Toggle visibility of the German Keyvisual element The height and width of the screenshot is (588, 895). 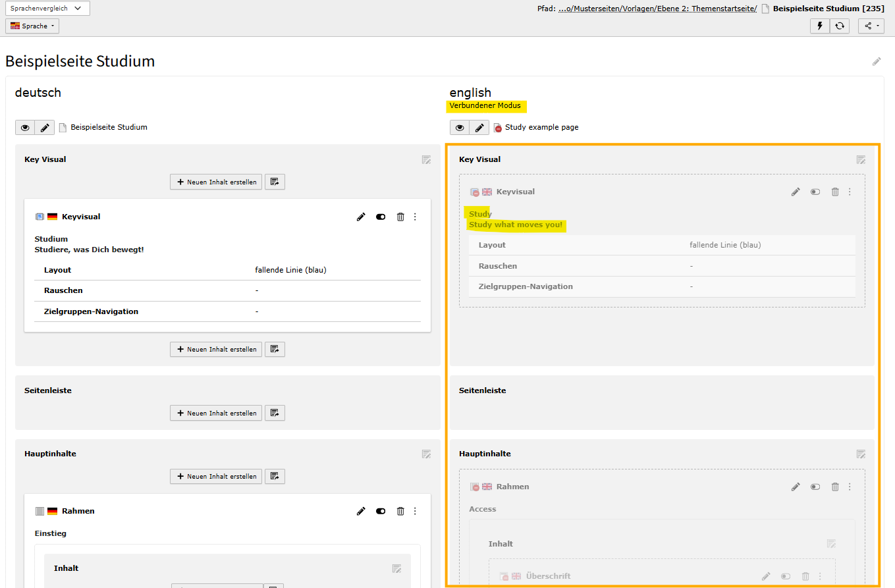point(381,217)
